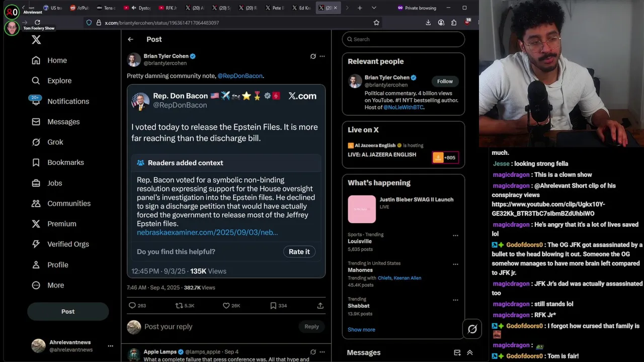Open the browser extensions icon
Image resolution: width=644 pixels, height=362 pixels.
point(454,23)
